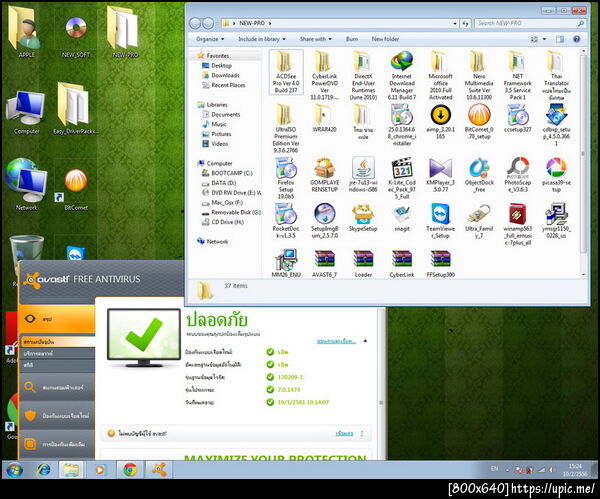Launch Internet Explorer from taskbar
Viewport: 600px width, 499px height.
point(43,470)
